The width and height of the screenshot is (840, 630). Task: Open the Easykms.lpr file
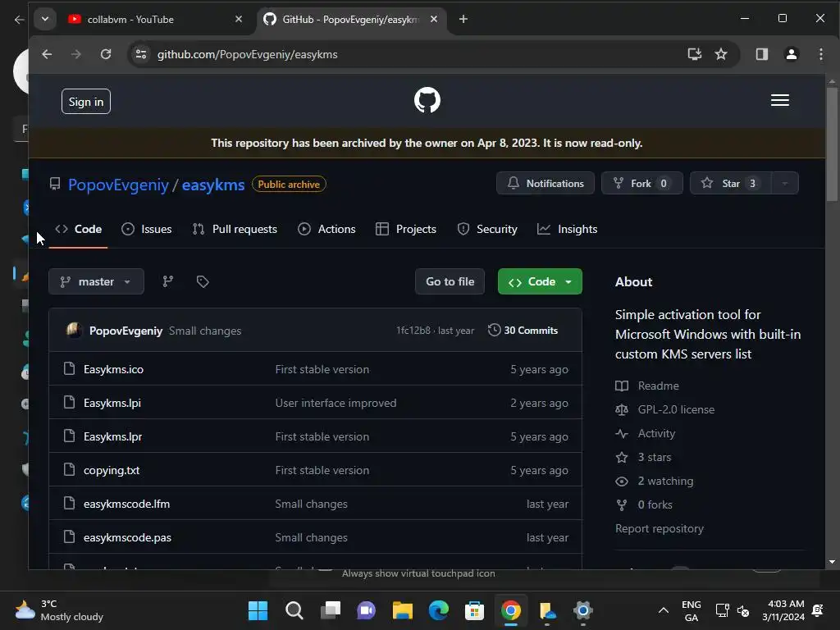pos(112,436)
